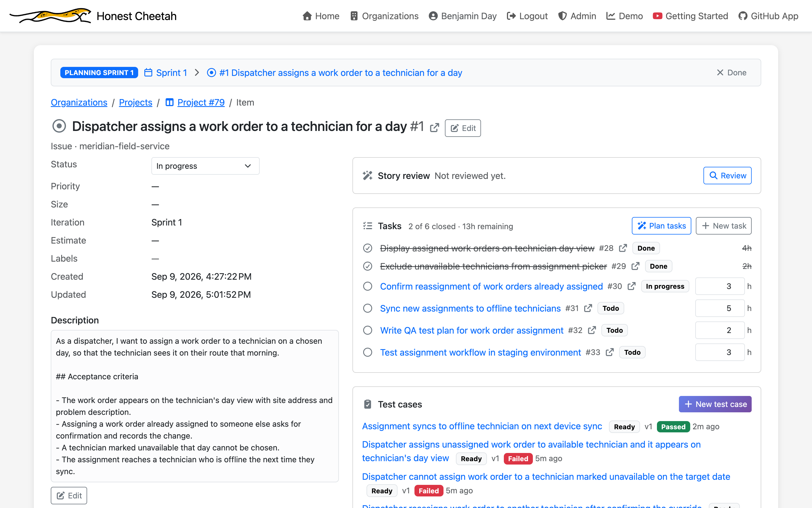Open test case Assignment syncs to offline technician
The height and width of the screenshot is (508, 812).
click(482, 426)
